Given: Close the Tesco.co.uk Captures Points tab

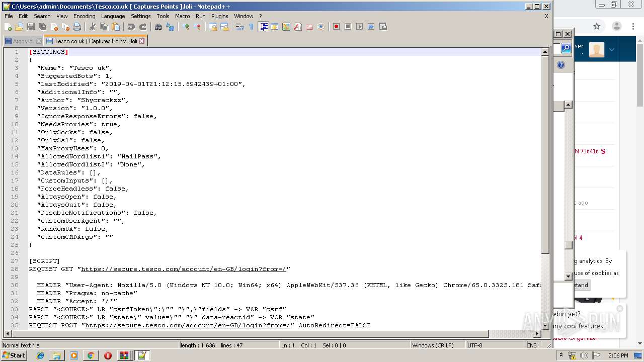Looking at the screenshot, I should coord(142,41).
